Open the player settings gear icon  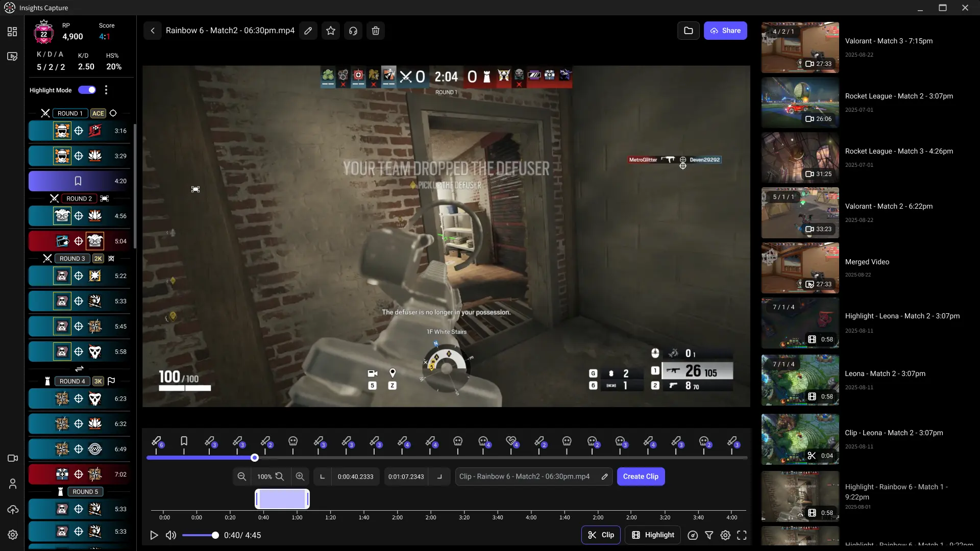pyautogui.click(x=725, y=535)
